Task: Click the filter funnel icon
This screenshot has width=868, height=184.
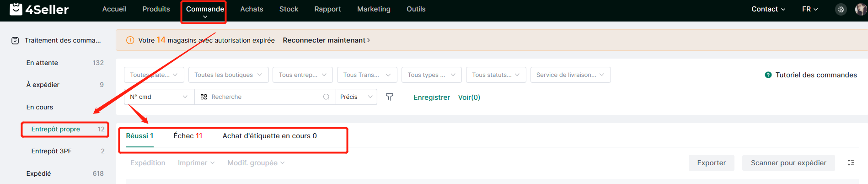Action: (x=390, y=97)
